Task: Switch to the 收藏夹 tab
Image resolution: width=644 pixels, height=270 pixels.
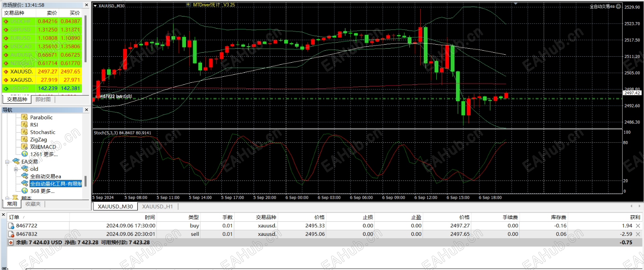Action: [33, 204]
